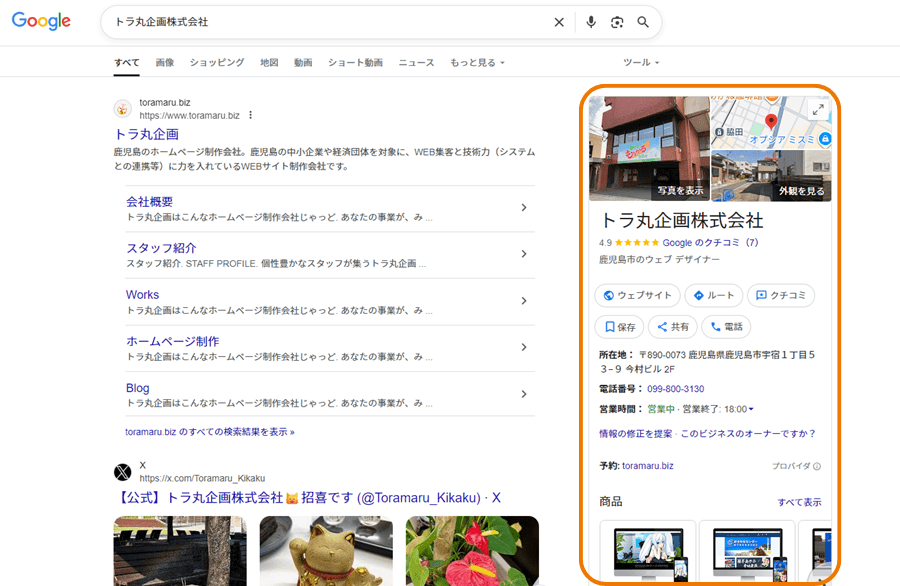View the building photo labeled 写真を表示
Screen dimensions: 900x586
click(x=649, y=148)
